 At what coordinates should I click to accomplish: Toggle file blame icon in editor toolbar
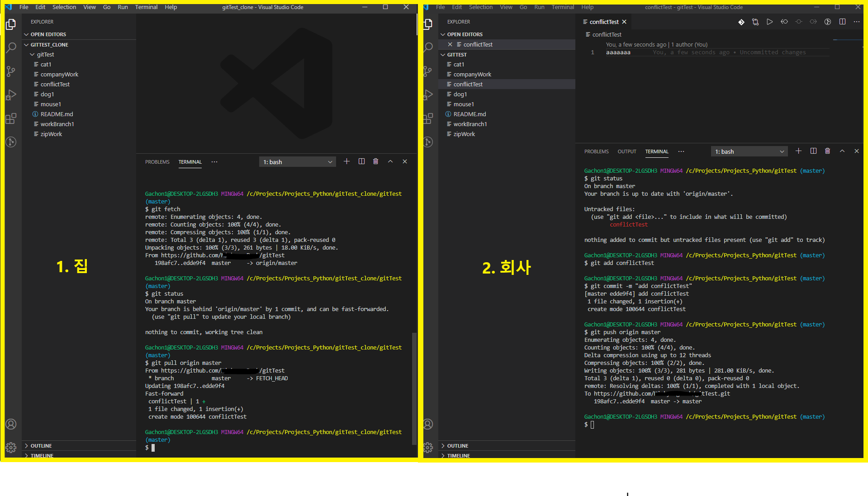pyautogui.click(x=828, y=22)
